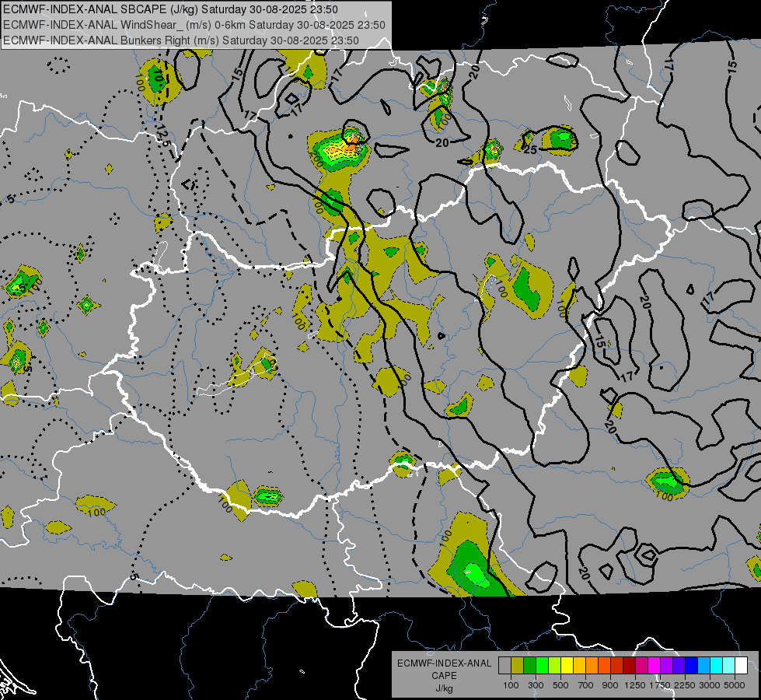761x700 pixels.
Task: Select the CAPE word in the legend
Action: tap(444, 676)
